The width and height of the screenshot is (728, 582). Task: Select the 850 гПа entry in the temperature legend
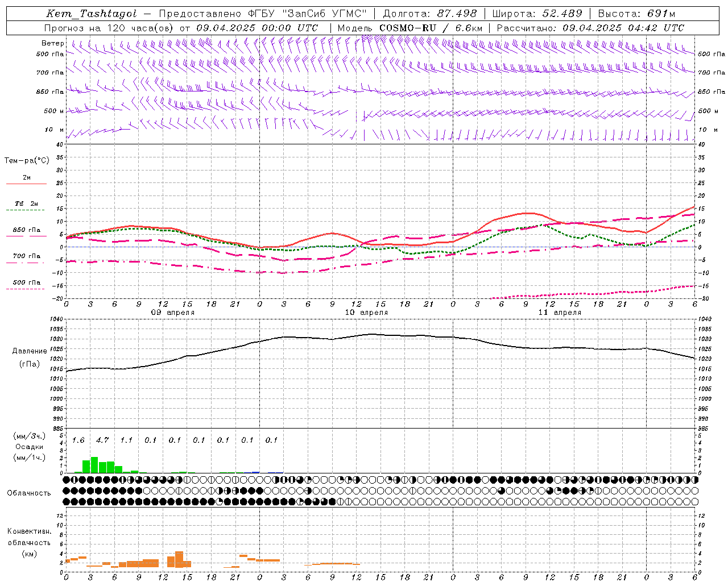(x=27, y=230)
